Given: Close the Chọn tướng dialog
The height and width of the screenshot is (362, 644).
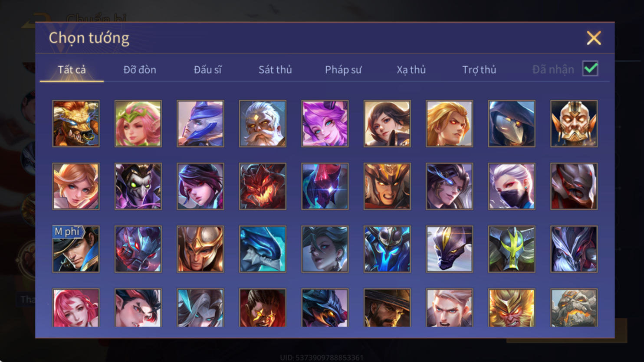Looking at the screenshot, I should 594,38.
